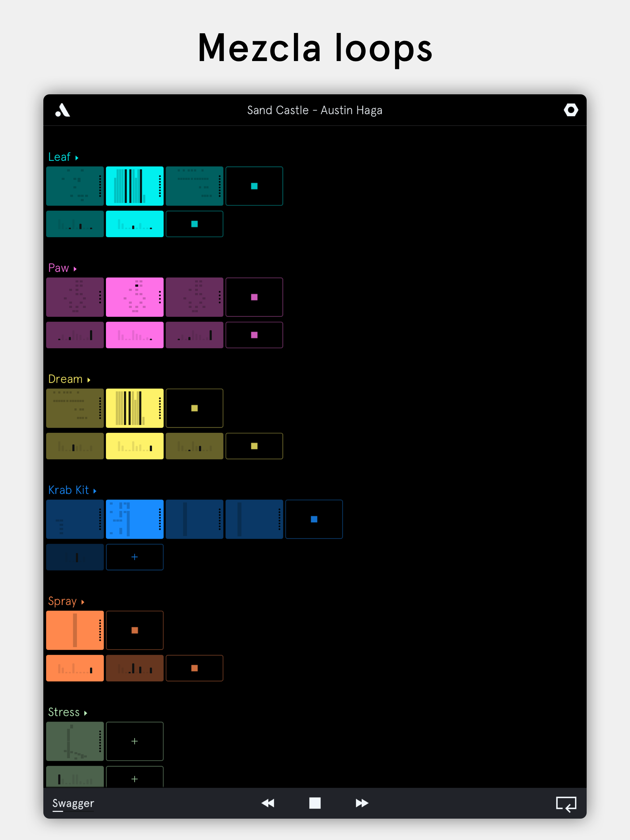The image size is (630, 840).
Task: Stop the Leaf track with its stop tile
Action: [x=254, y=186]
